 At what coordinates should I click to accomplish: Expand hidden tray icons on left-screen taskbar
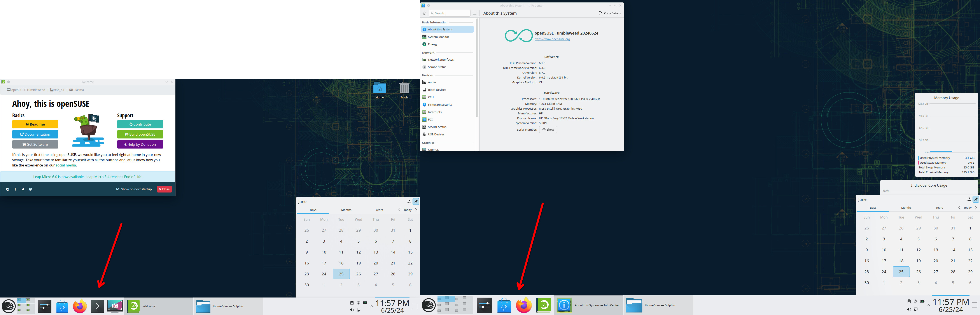[x=371, y=306]
